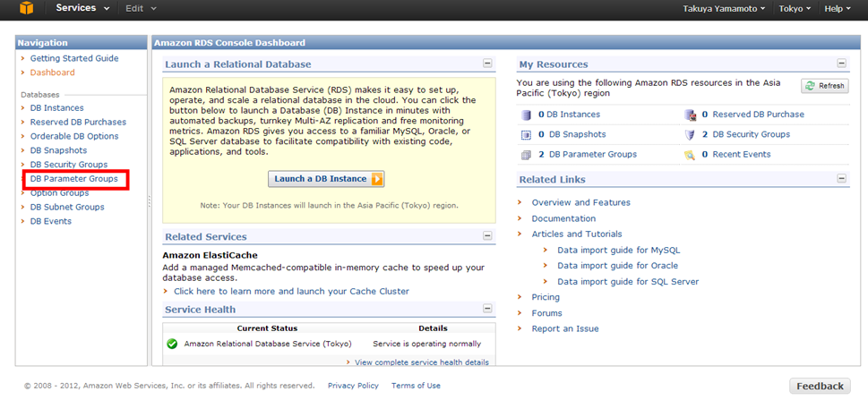Image resolution: width=868 pixels, height=400 pixels.
Task: Open Data import guide for SQL Server
Action: 628,282
